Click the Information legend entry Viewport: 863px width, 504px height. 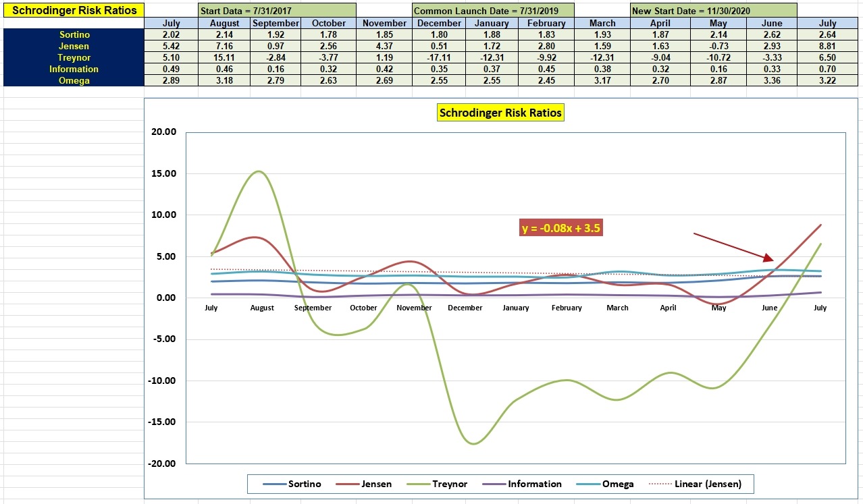(523, 484)
